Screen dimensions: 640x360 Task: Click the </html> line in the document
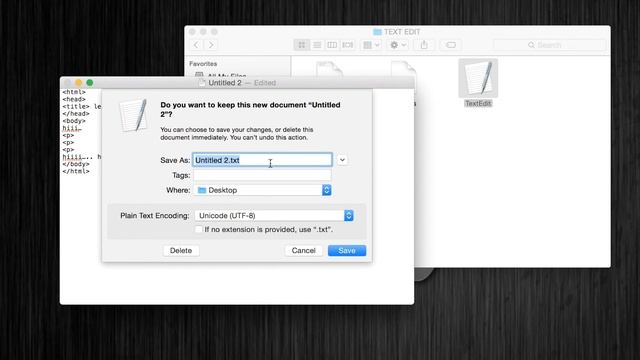(76, 171)
